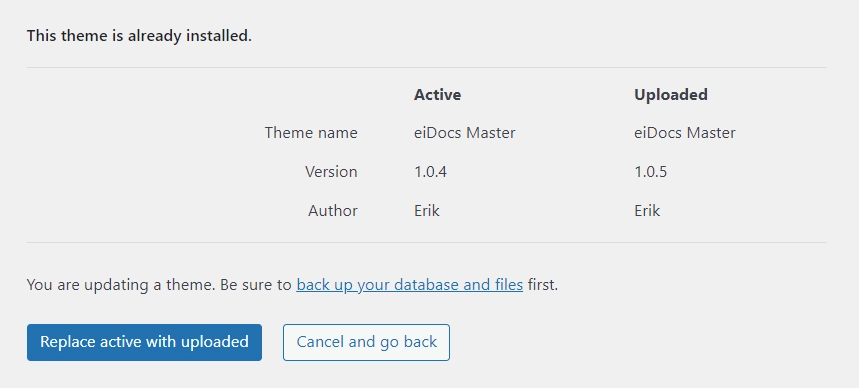
Task: Click eiDocs Master under the Uploaded column
Action: point(685,133)
